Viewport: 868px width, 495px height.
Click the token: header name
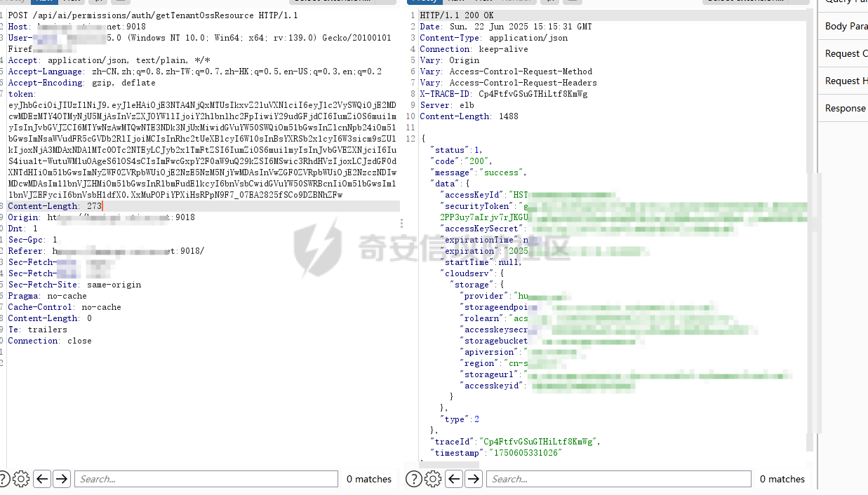click(x=21, y=94)
